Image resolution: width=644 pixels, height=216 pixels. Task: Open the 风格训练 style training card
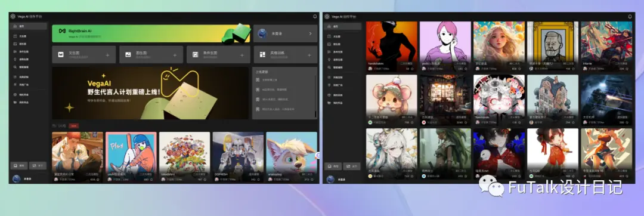(286, 55)
